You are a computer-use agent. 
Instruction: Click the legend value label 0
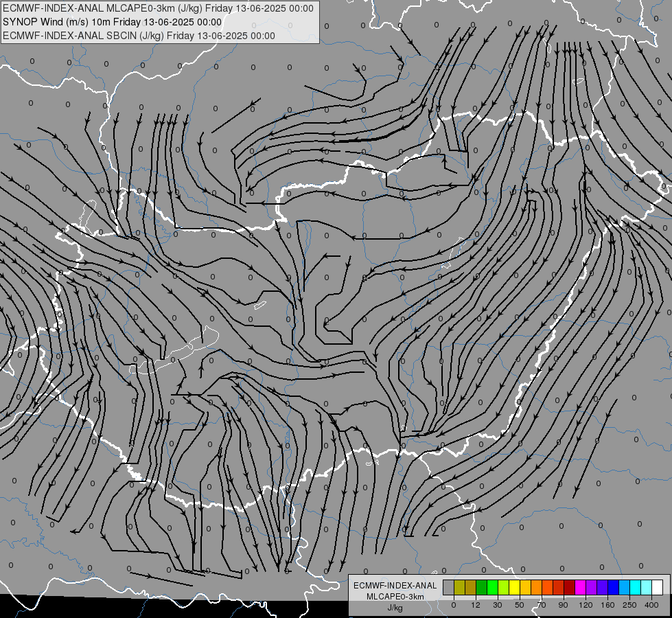point(454,605)
